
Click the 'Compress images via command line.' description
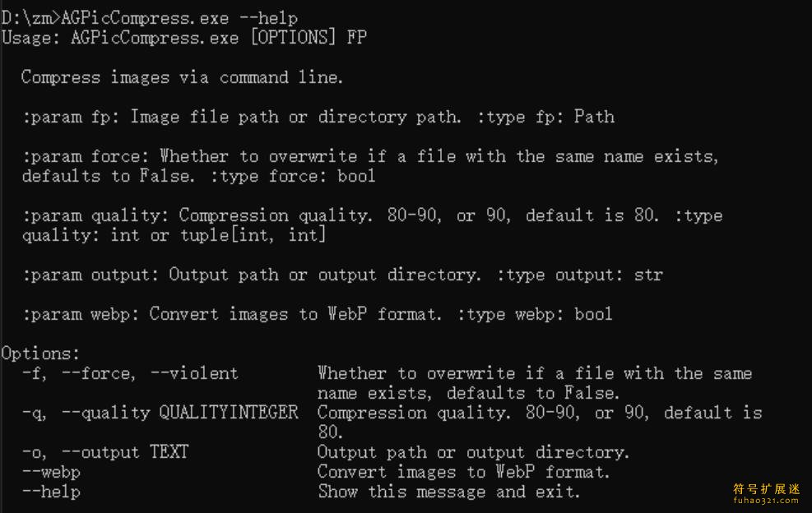click(x=183, y=77)
